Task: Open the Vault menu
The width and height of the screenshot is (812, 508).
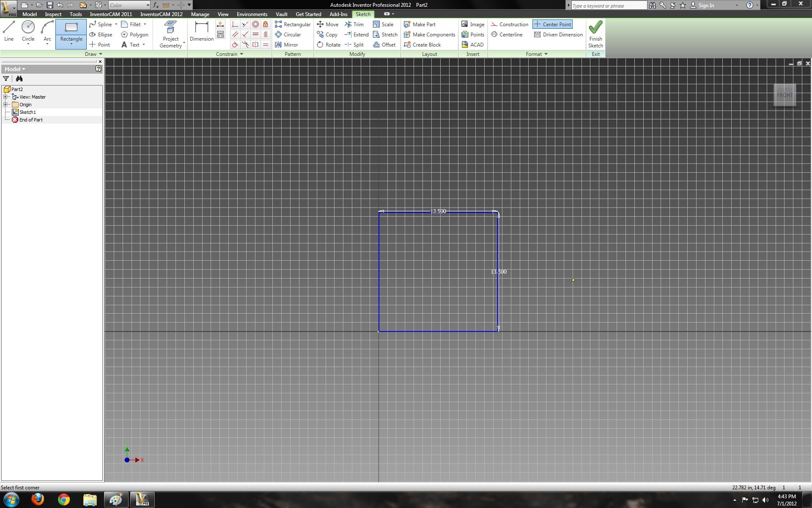Action: pos(282,14)
